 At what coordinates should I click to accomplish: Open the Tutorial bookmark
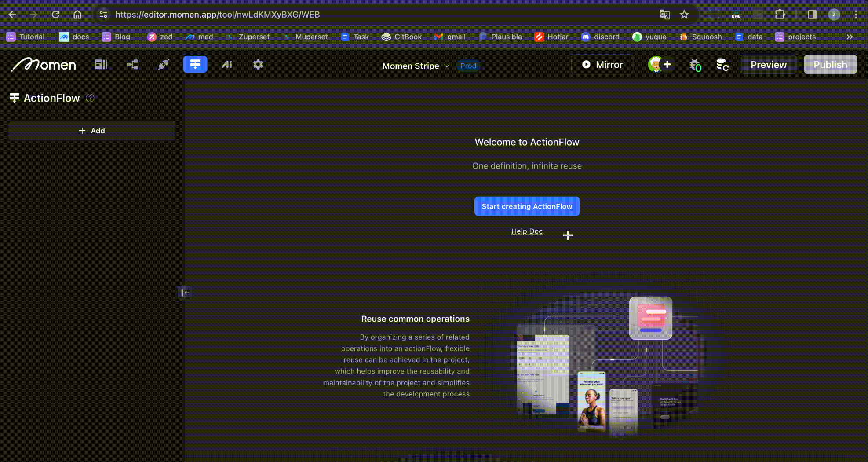(26, 37)
